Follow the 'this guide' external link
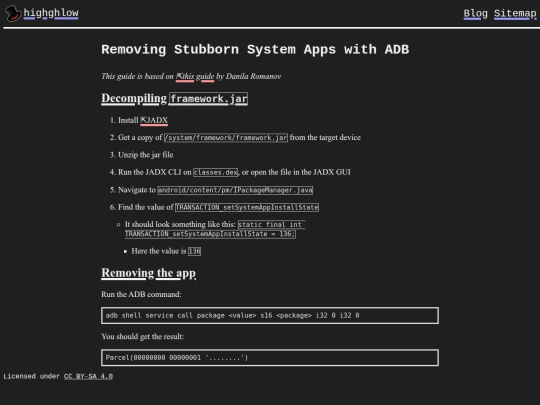Viewport: 540px width, 405px height. coord(195,76)
